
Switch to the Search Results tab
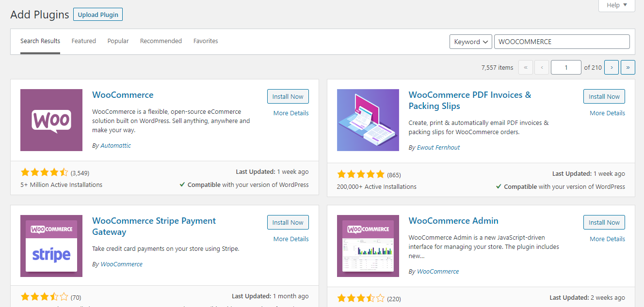40,41
